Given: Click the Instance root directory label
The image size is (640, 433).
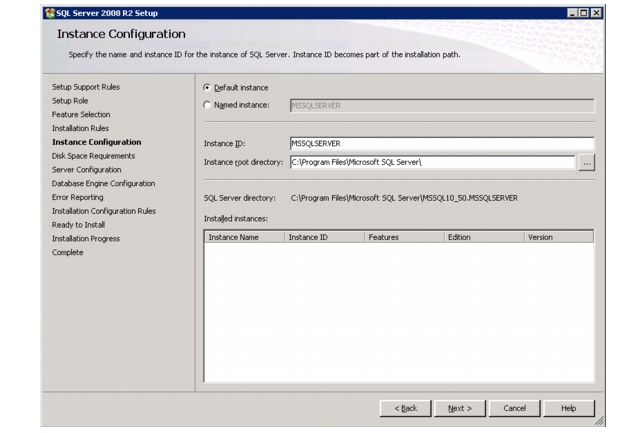Looking at the screenshot, I should 243,162.
